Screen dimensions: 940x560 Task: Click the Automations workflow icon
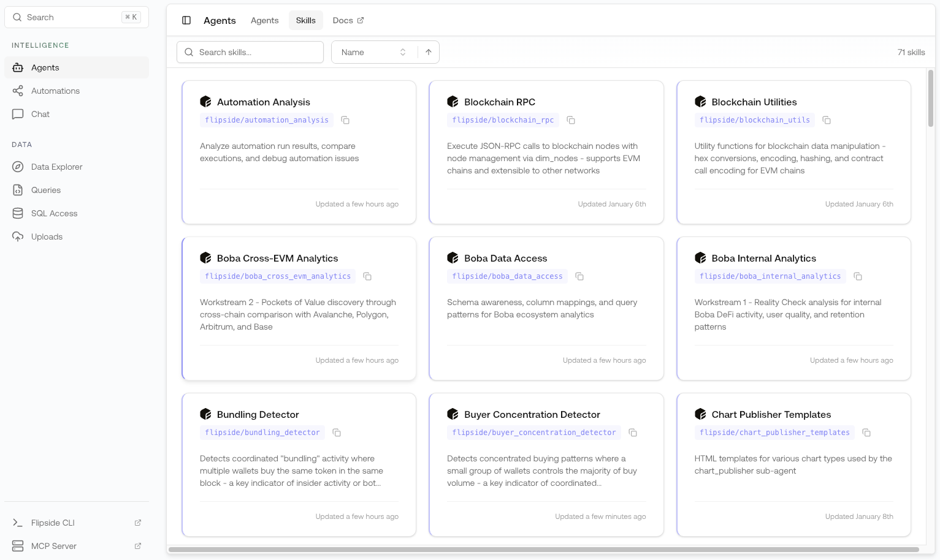(18, 91)
